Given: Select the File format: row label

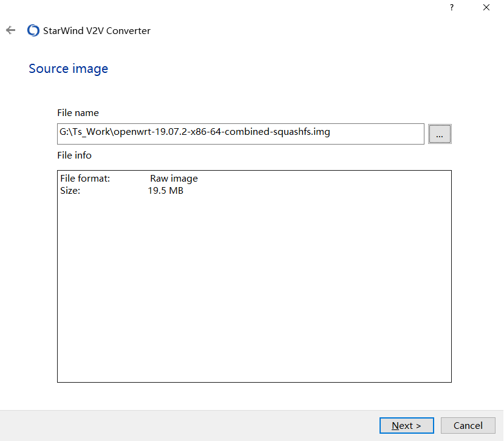Looking at the screenshot, I should tap(85, 179).
